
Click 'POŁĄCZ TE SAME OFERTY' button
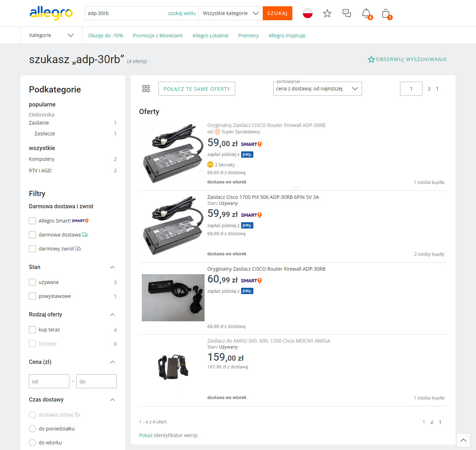click(x=197, y=89)
